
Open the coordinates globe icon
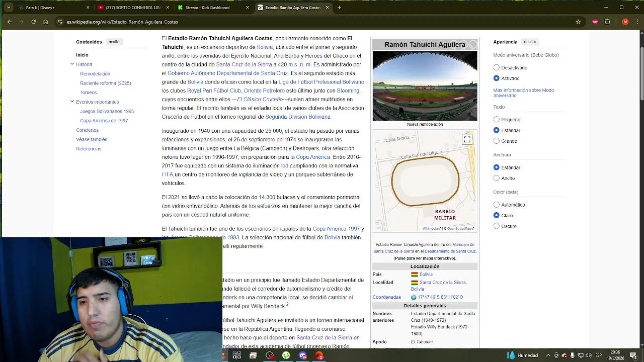pyautogui.click(x=414, y=297)
